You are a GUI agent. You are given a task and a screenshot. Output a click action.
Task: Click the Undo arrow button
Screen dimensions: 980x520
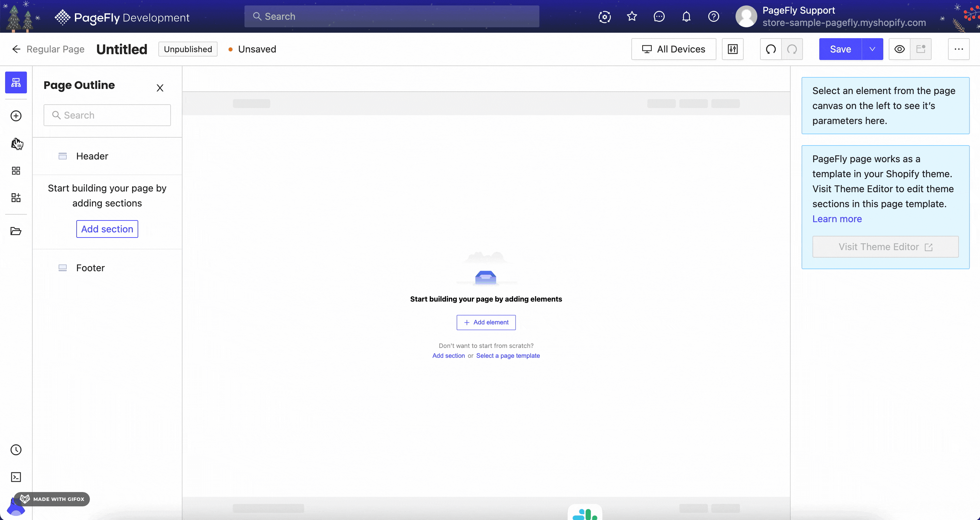pos(771,49)
